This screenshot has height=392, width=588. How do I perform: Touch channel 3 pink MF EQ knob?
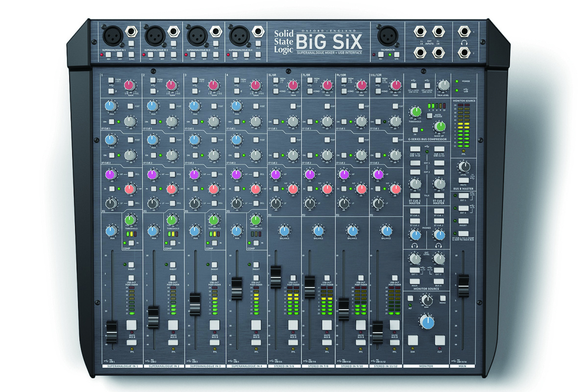pyautogui.click(x=214, y=189)
